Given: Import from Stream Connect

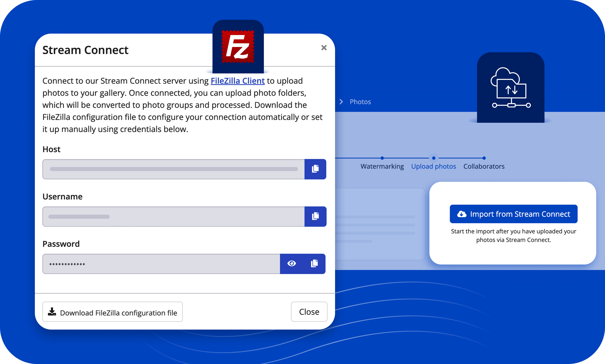Looking at the screenshot, I should pyautogui.click(x=513, y=214).
